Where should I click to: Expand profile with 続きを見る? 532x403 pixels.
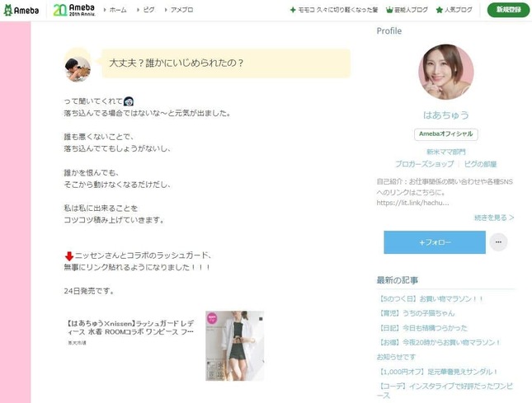click(x=493, y=218)
